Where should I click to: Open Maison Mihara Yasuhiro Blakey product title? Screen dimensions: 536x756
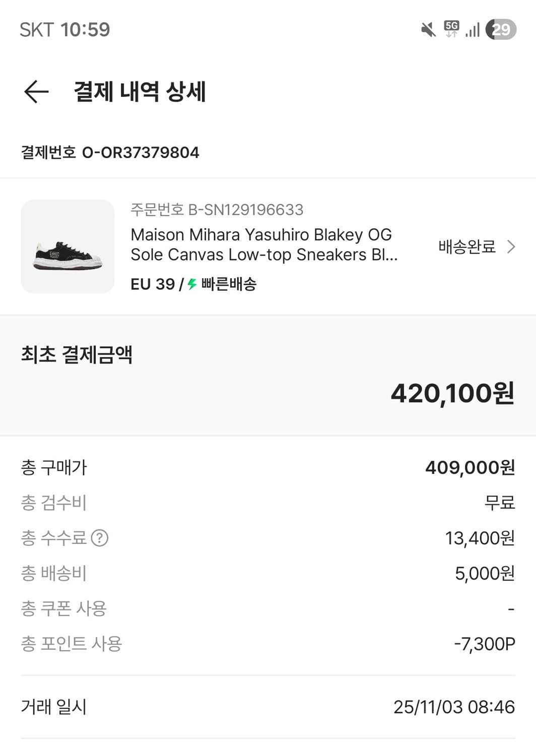tap(263, 245)
